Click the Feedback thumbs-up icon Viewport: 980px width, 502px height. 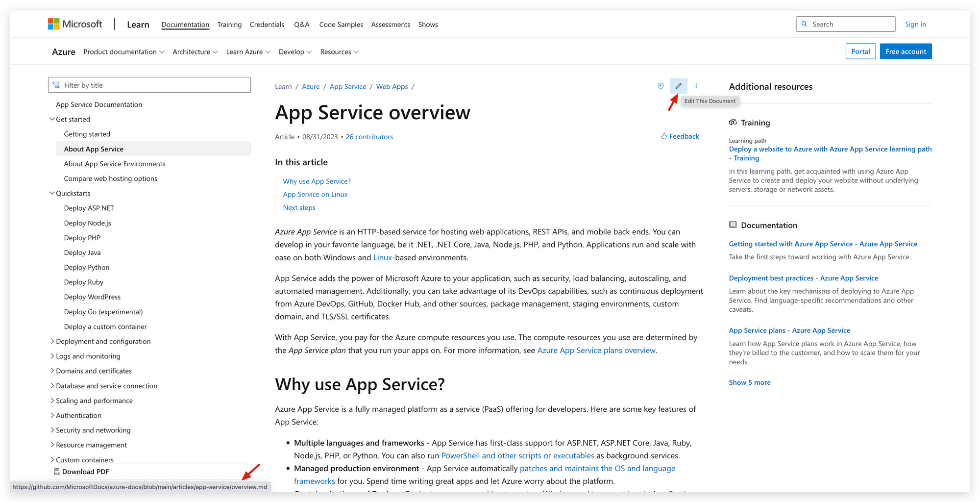coord(664,136)
